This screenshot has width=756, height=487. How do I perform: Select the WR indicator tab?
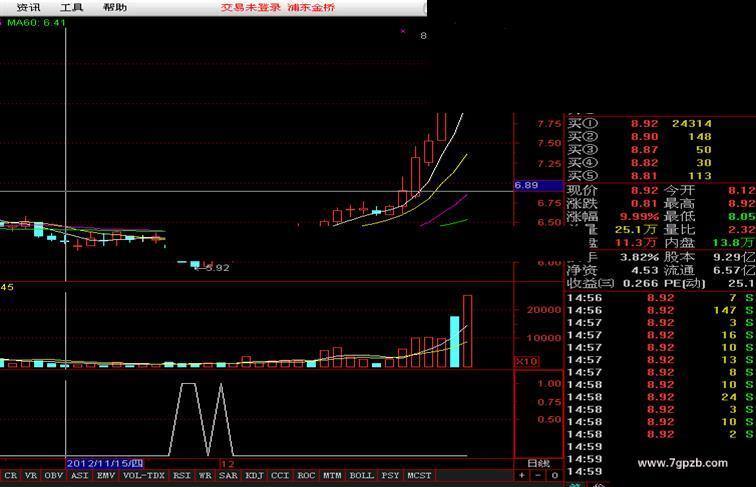[205, 475]
